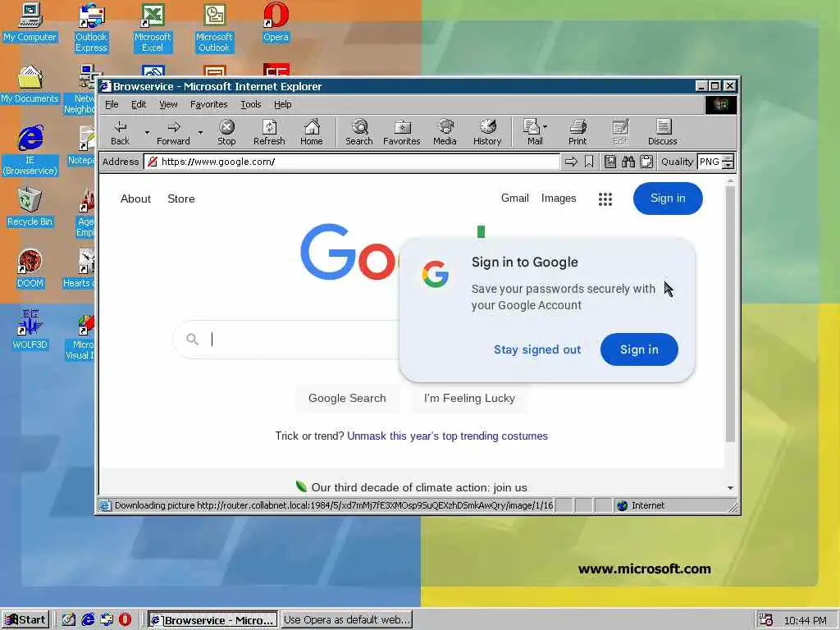The width and height of the screenshot is (840, 630).
Task: Select the My Computer desktop icon
Action: [30, 22]
